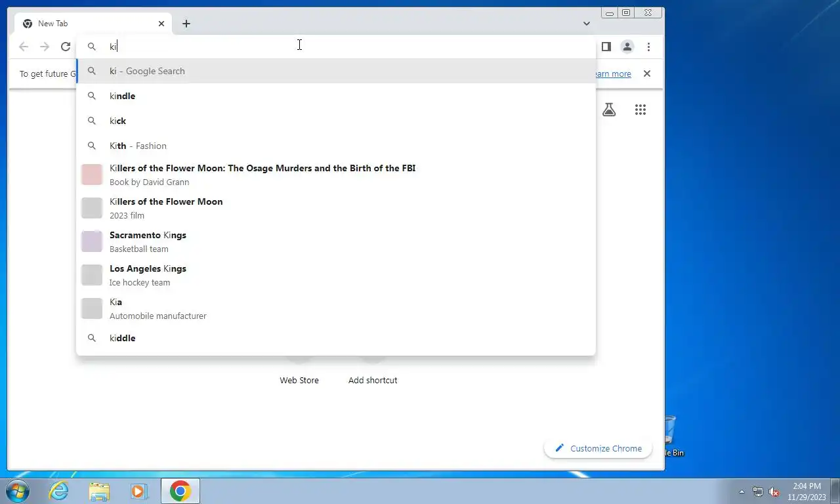Image resolution: width=840 pixels, height=504 pixels.
Task: Click the search magnifier beside 'kiddle'
Action: pos(92,338)
